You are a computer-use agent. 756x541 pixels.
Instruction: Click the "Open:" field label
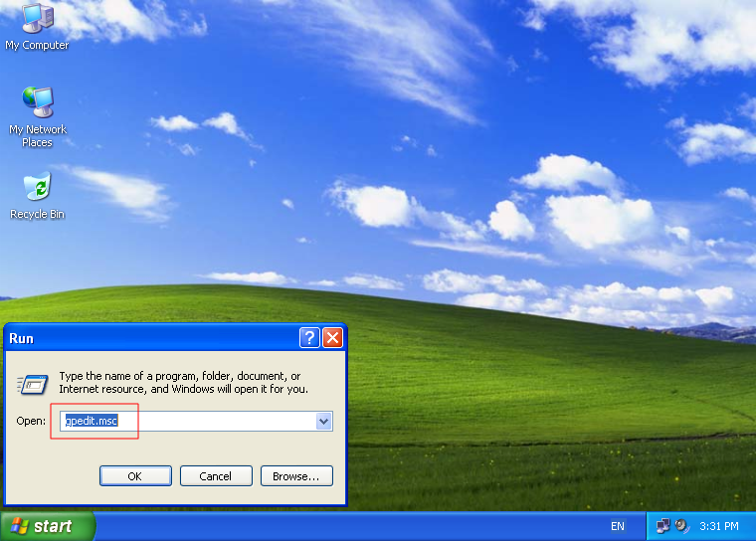31,422
